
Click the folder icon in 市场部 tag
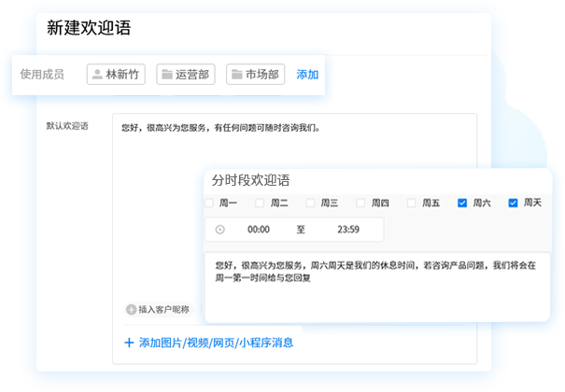click(236, 75)
